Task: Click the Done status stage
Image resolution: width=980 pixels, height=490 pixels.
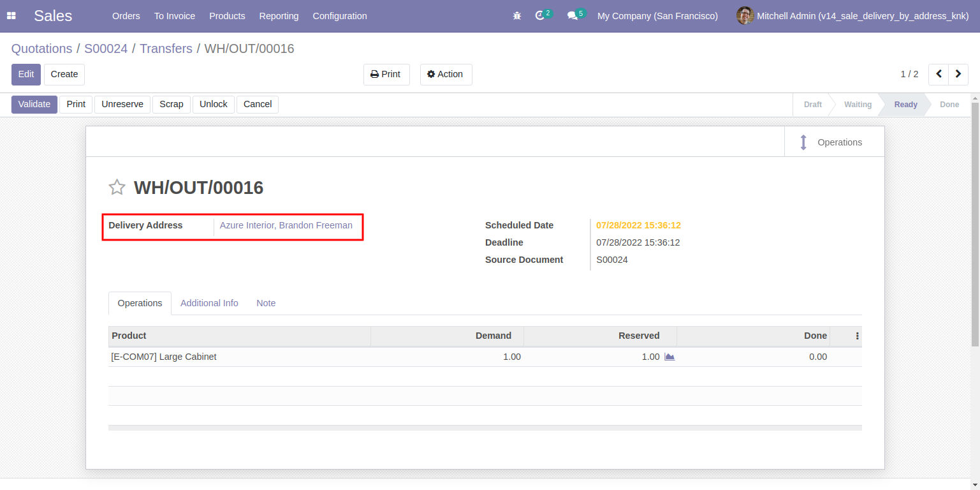Action: pos(949,105)
